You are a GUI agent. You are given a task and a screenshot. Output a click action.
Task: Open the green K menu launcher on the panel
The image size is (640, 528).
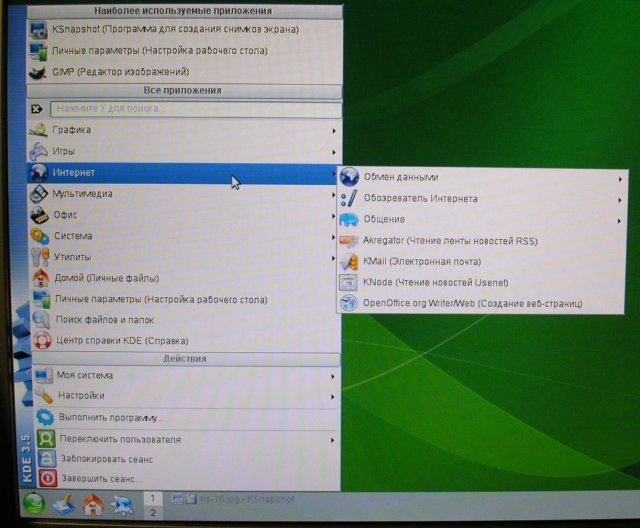(34, 505)
